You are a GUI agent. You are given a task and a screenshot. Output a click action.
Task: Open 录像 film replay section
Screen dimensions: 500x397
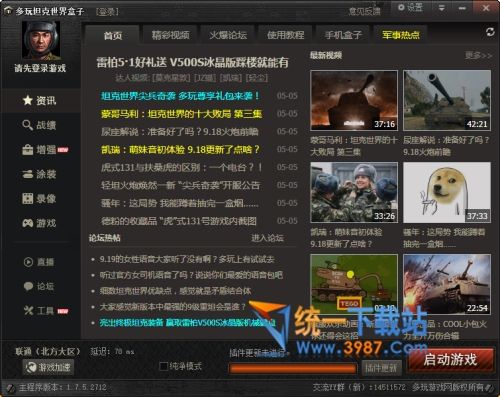pyautogui.click(x=39, y=199)
